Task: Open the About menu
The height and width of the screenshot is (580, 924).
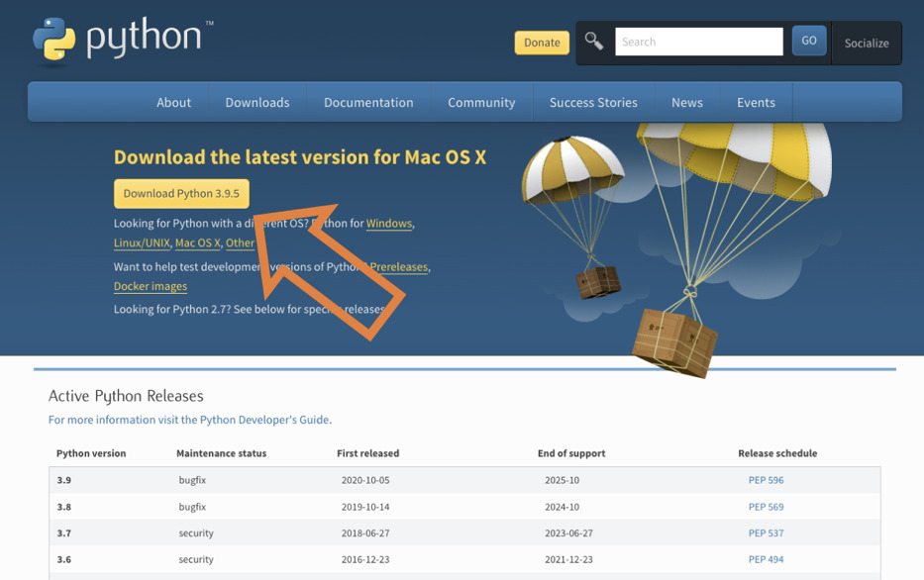Action: [174, 103]
